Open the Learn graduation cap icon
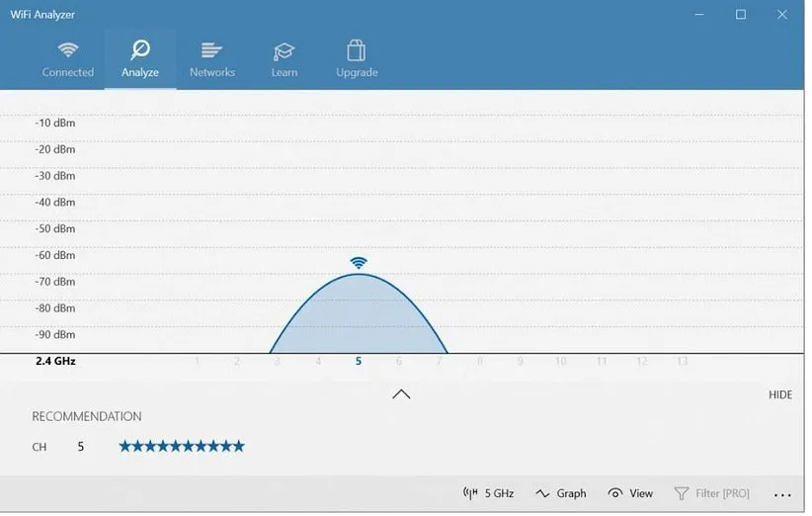Image resolution: width=812 pixels, height=516 pixels. [284, 50]
